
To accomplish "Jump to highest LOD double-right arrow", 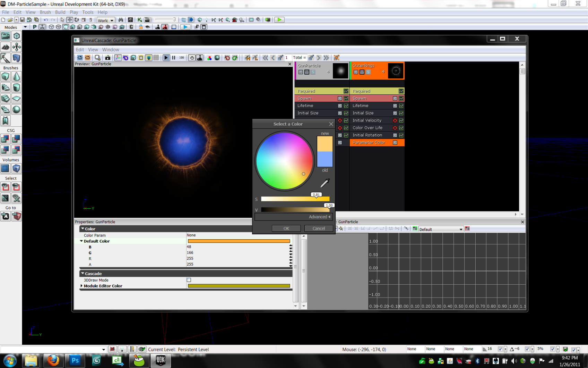I will 326,58.
